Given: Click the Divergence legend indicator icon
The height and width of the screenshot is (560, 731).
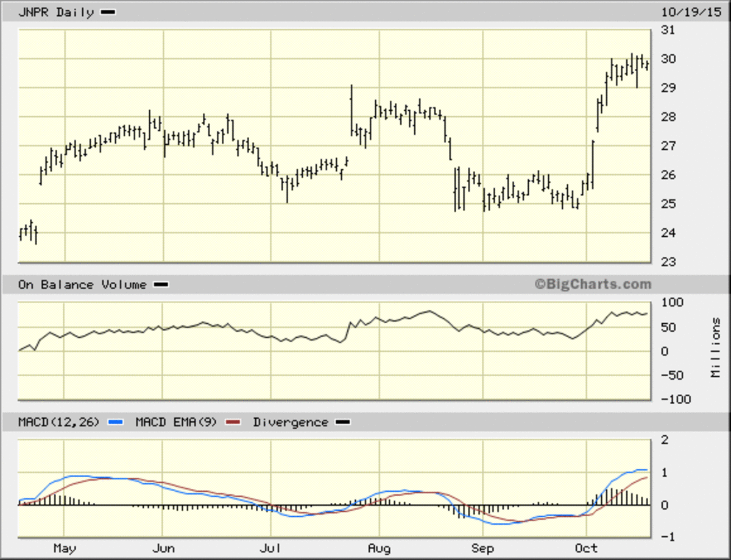Looking at the screenshot, I should point(344,421).
